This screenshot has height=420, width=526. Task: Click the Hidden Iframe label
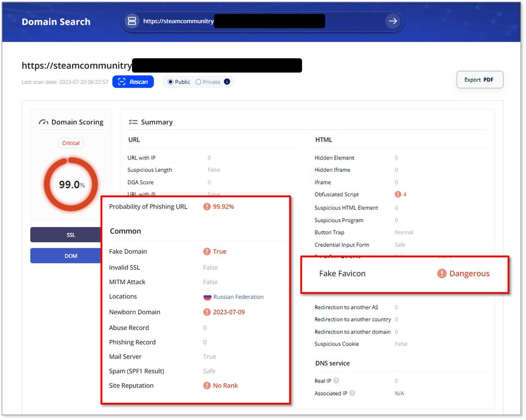(332, 170)
